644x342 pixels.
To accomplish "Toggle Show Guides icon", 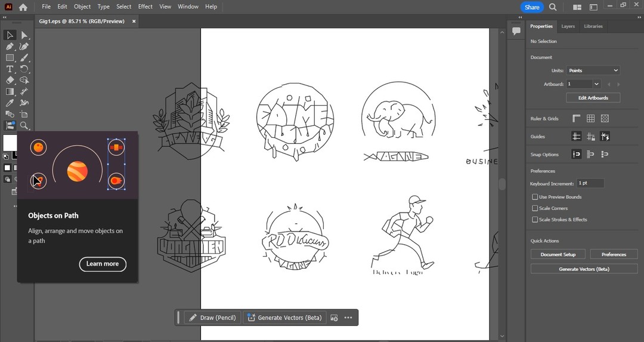I will coord(577,137).
